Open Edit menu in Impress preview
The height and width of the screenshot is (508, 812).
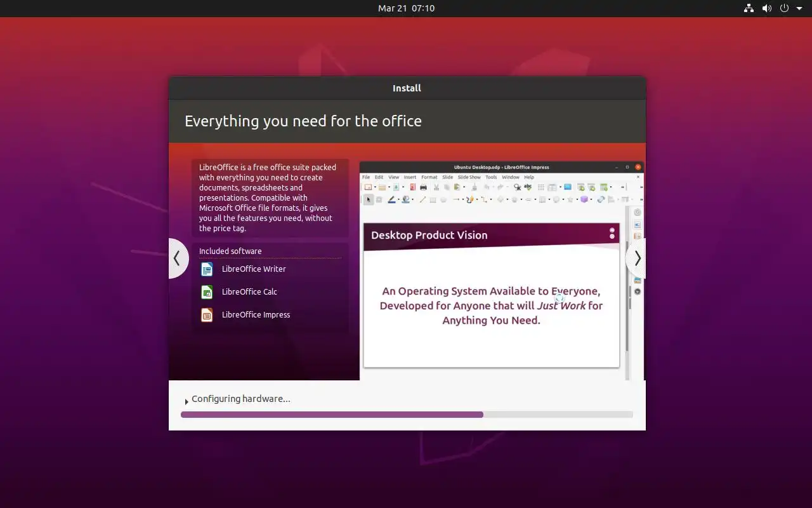coord(379,177)
